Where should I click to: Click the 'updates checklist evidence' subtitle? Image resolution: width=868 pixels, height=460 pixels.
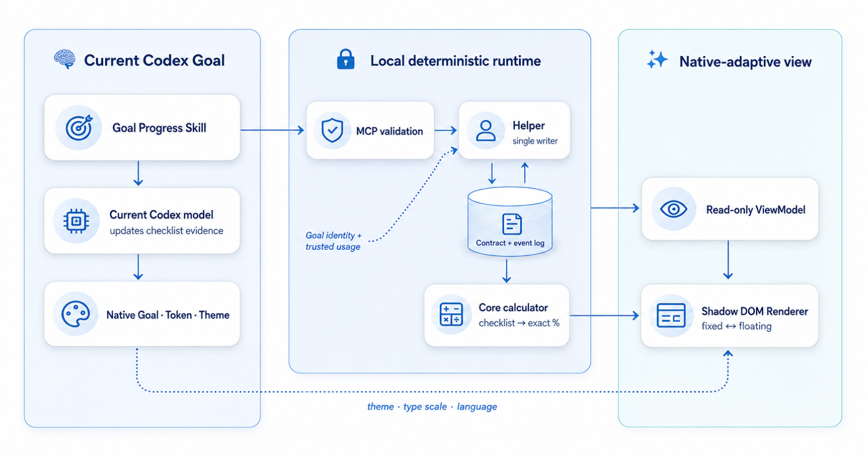(x=166, y=231)
